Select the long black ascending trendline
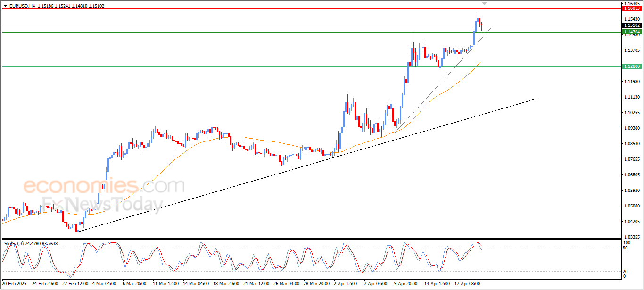The width and height of the screenshot is (644, 290). pyautogui.click(x=306, y=165)
